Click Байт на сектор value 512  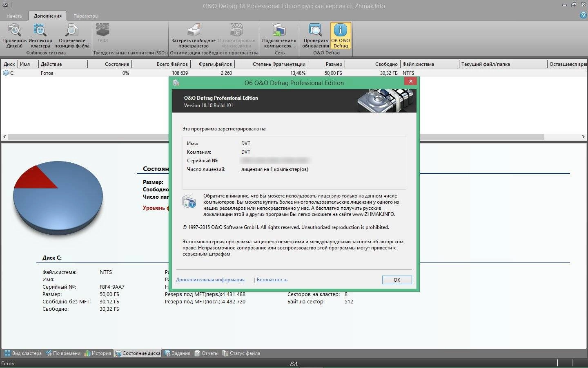[349, 302]
